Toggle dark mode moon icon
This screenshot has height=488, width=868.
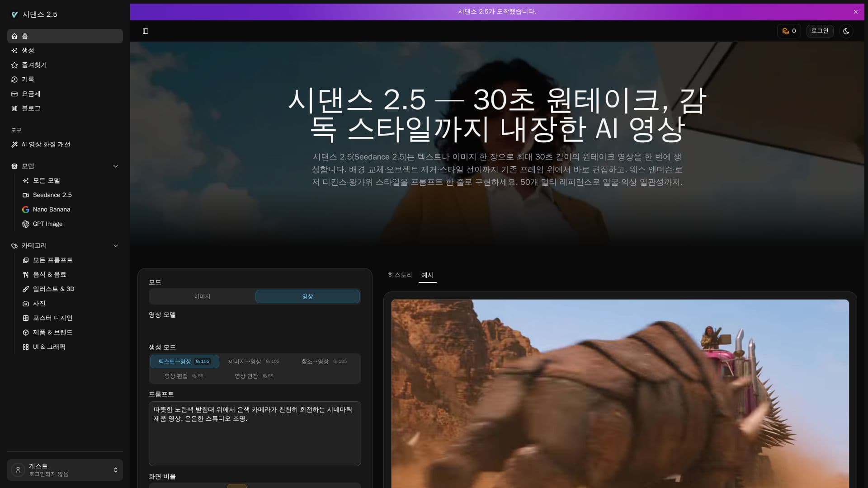[846, 31]
